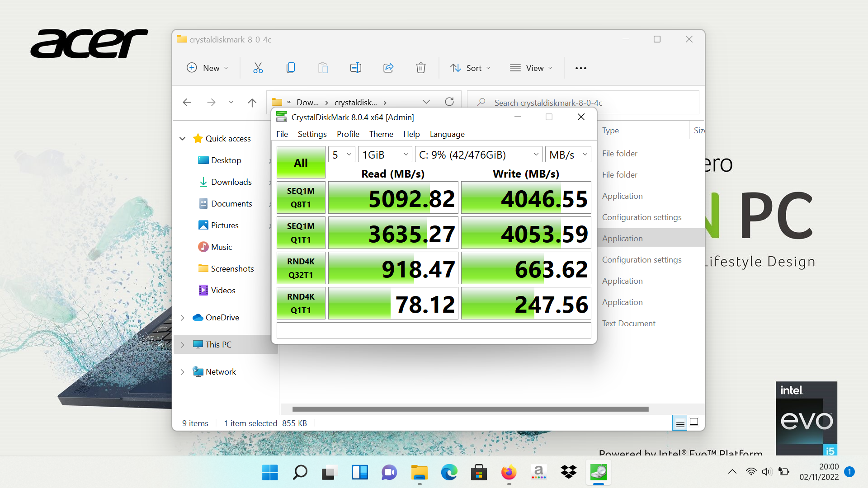This screenshot has height=488, width=868.
Task: Open Amazon app from taskbar
Action: 538,473
